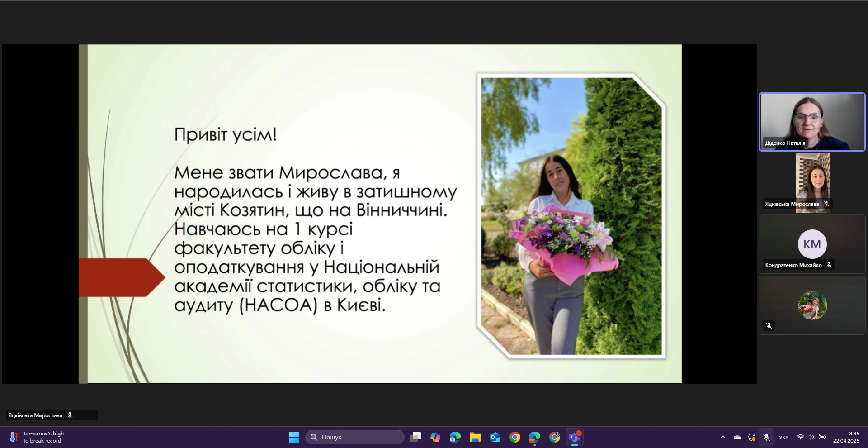Open the clock and date flyout
The image size is (868, 448).
click(x=846, y=437)
